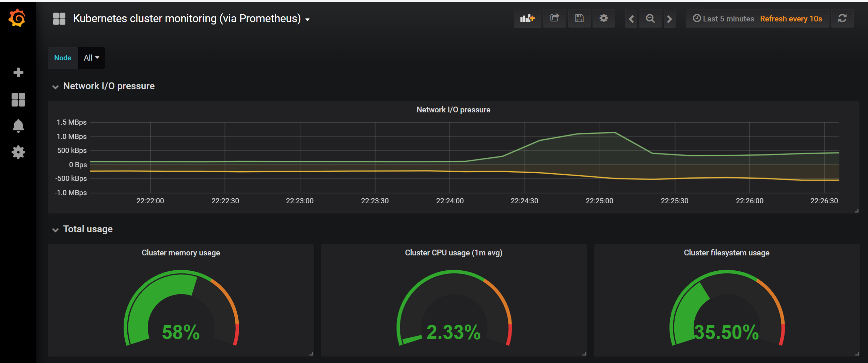Click the 500 kBps y-axis label
The image size is (868, 363).
72,151
